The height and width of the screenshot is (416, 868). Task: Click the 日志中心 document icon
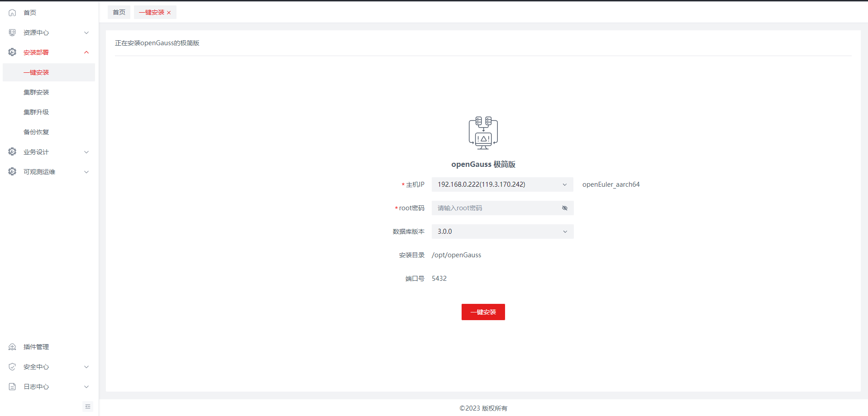coord(12,387)
